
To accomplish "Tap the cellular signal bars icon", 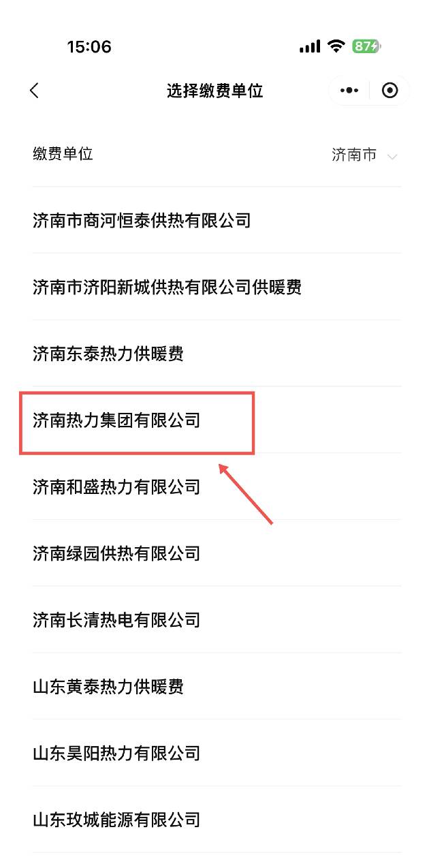I will [x=310, y=46].
